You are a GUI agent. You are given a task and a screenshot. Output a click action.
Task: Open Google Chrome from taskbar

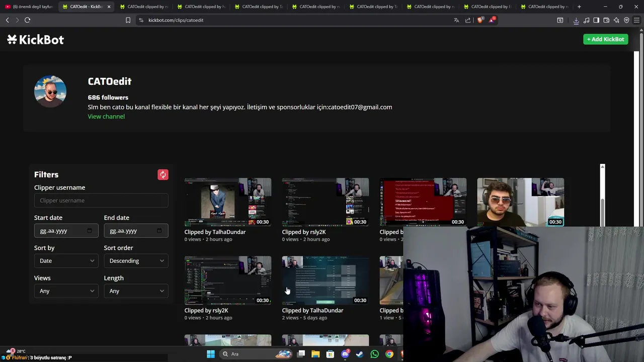[x=389, y=354]
